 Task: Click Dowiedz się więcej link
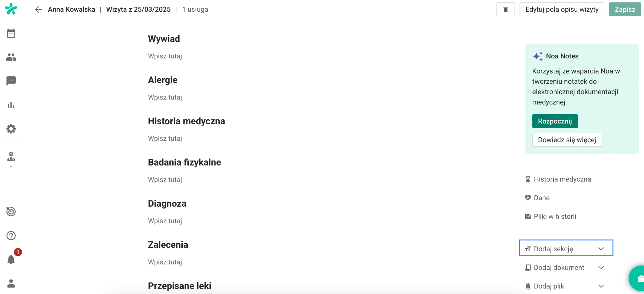click(567, 140)
